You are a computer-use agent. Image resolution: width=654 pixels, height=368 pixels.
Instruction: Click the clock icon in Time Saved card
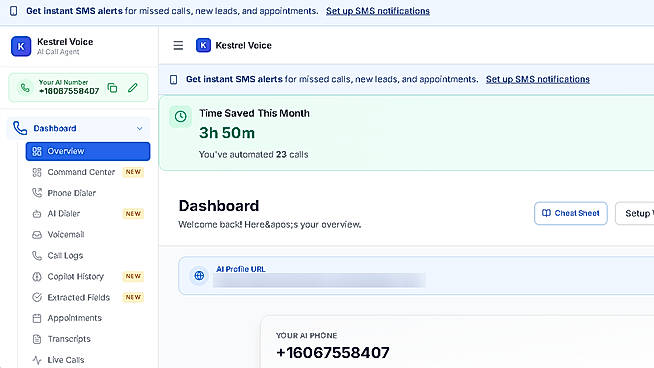181,116
